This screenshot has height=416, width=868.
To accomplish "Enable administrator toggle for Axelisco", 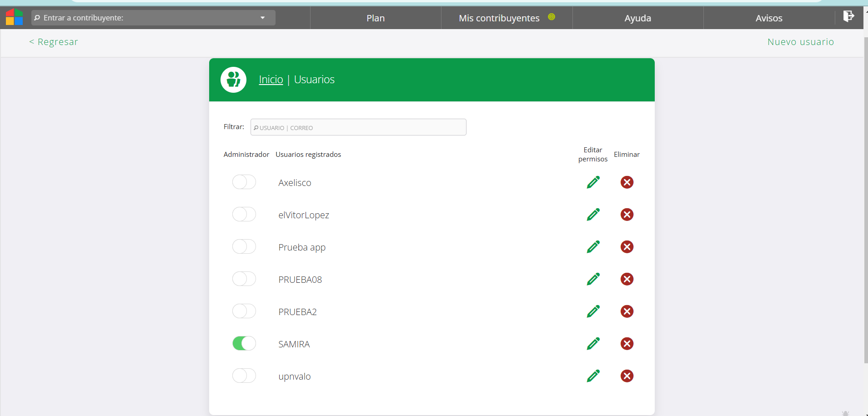I will coord(244,182).
